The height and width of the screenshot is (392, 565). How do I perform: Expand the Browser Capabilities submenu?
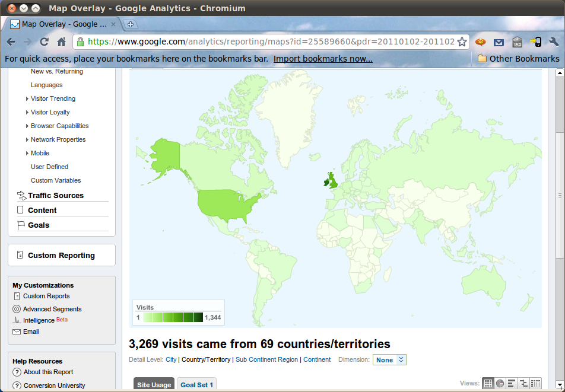click(27, 126)
